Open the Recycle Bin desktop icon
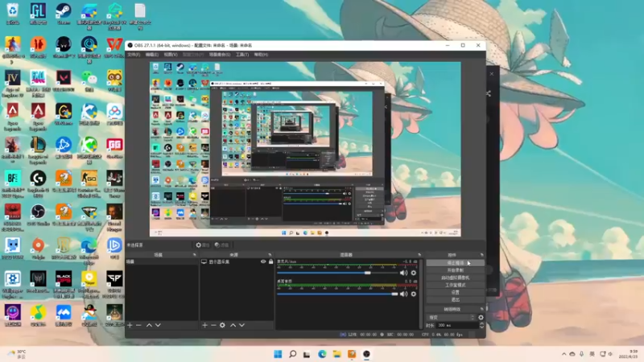This screenshot has height=362, width=644. pos(12,14)
